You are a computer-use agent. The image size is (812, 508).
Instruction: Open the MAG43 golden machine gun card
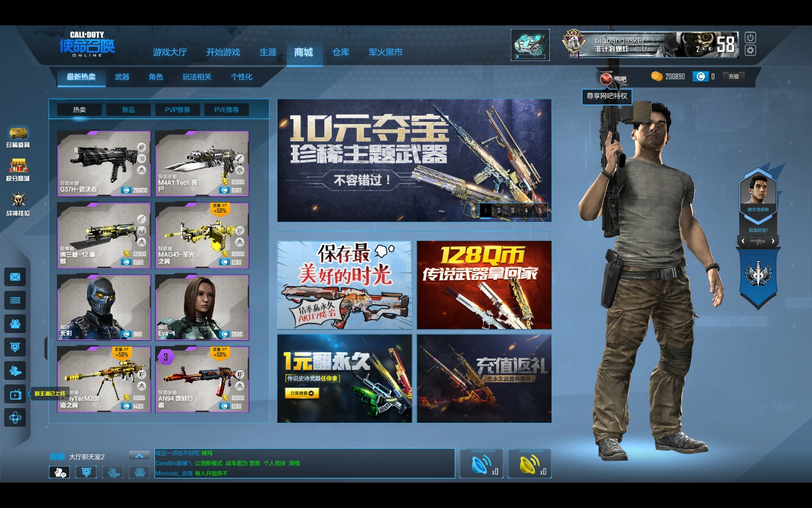pyautogui.click(x=202, y=235)
